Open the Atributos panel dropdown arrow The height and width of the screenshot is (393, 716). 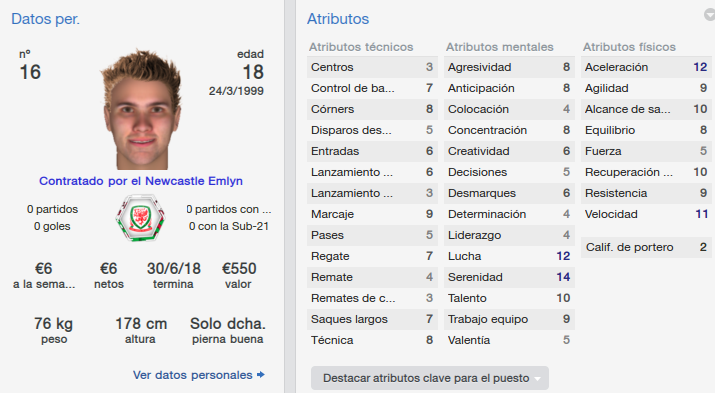(710, 15)
